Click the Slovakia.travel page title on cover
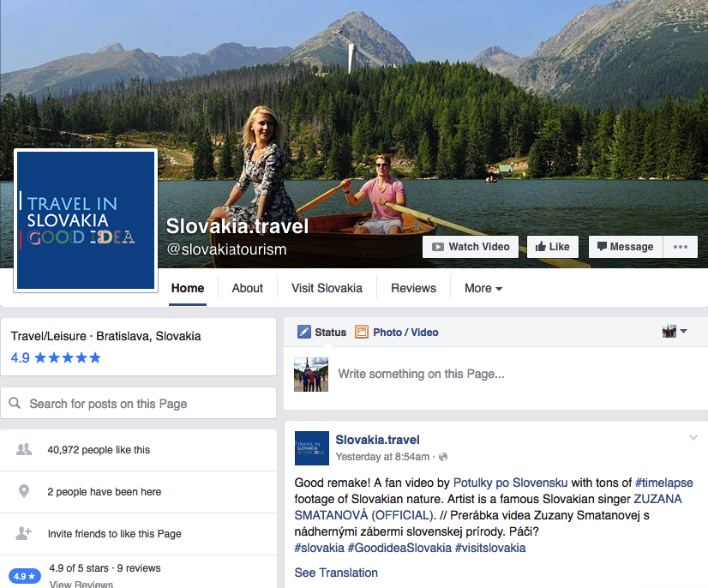 point(237,225)
